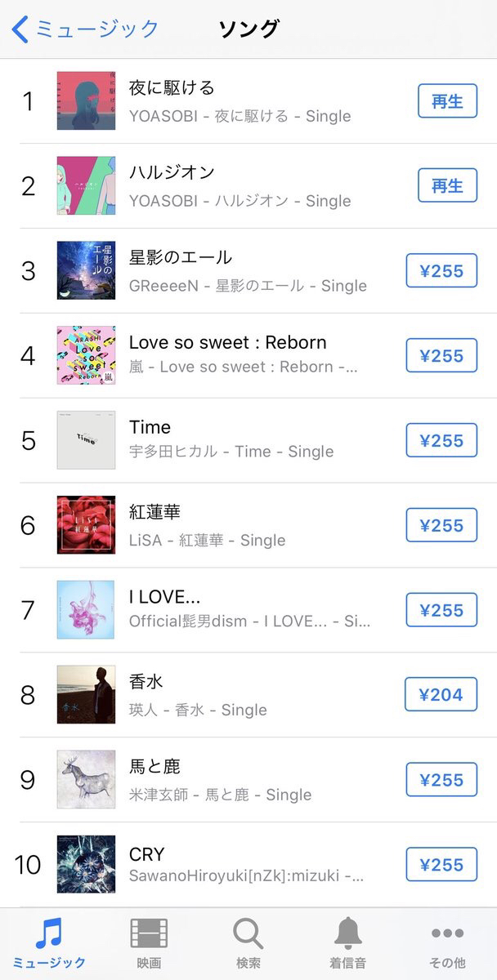Go back via the ミュージック chevron
Screen dimensions: 497x980
20,29
